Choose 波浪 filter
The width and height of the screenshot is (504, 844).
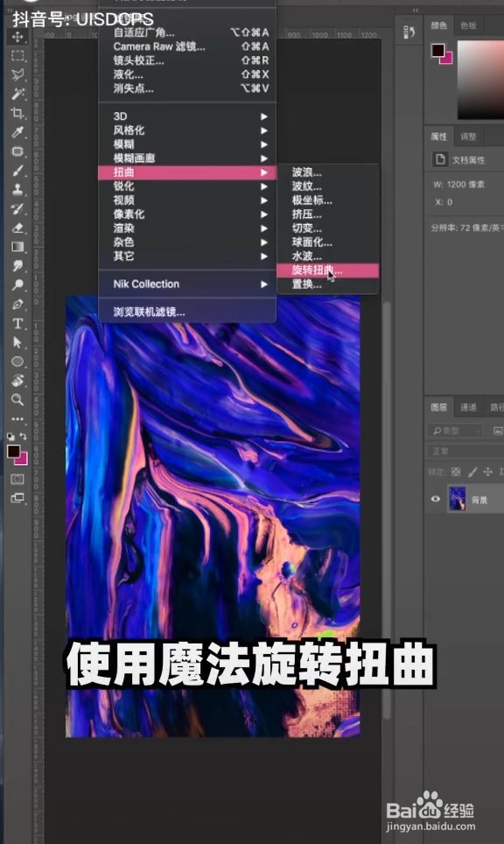coord(327,172)
